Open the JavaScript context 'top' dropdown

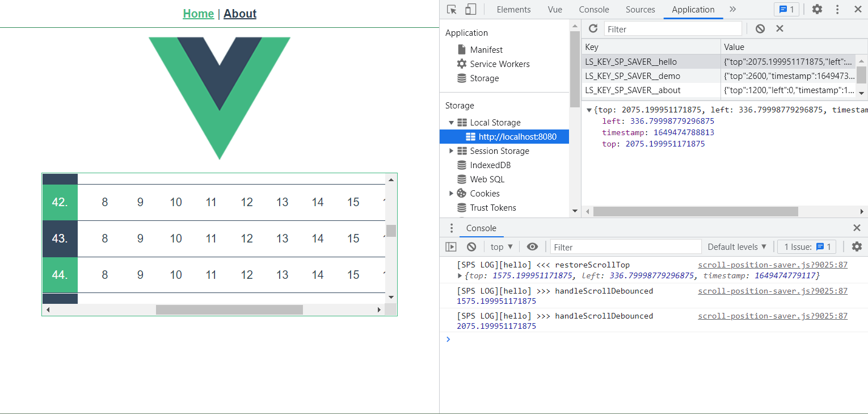tap(502, 246)
